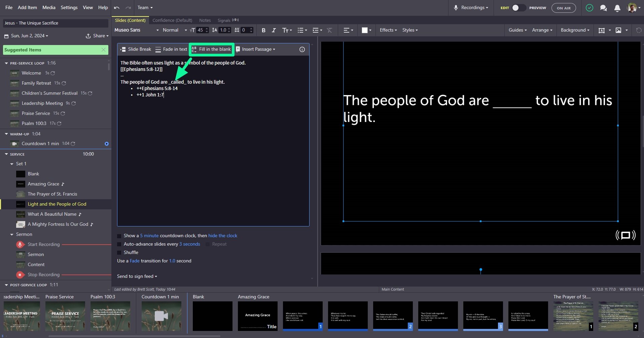The image size is (644, 338).
Task: Click the sign feed icon on slide preview
Action: pos(625,235)
